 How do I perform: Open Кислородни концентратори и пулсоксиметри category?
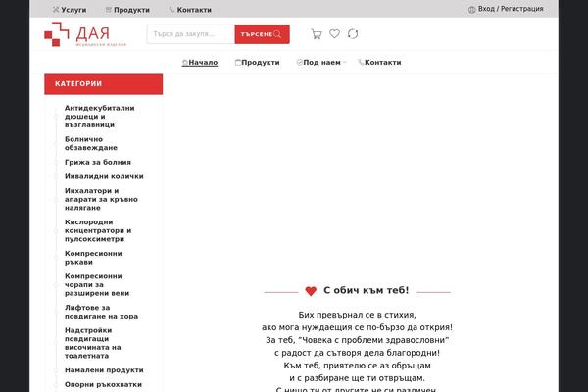[x=97, y=230]
